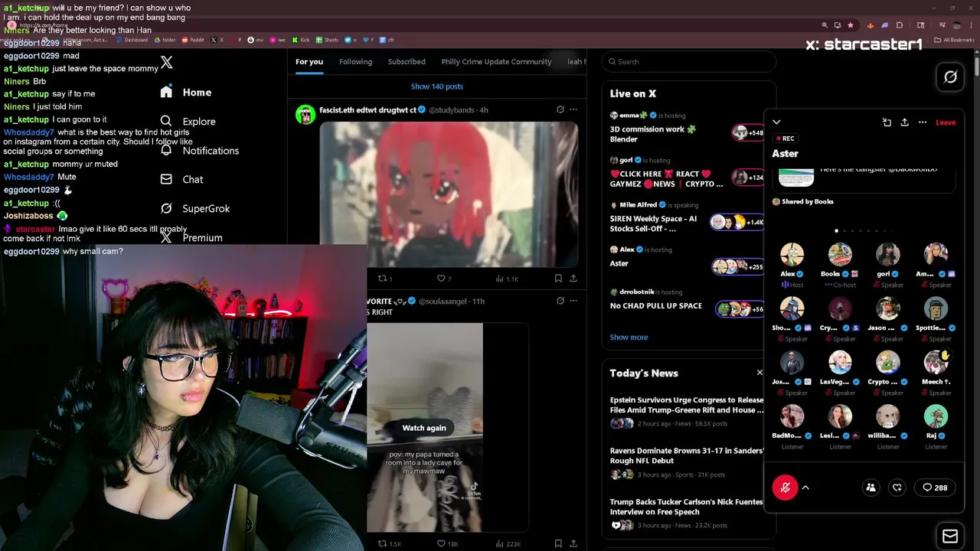Image resolution: width=980 pixels, height=551 pixels.
Task: Collapse the Aster Space panel chevron
Action: coord(776,122)
